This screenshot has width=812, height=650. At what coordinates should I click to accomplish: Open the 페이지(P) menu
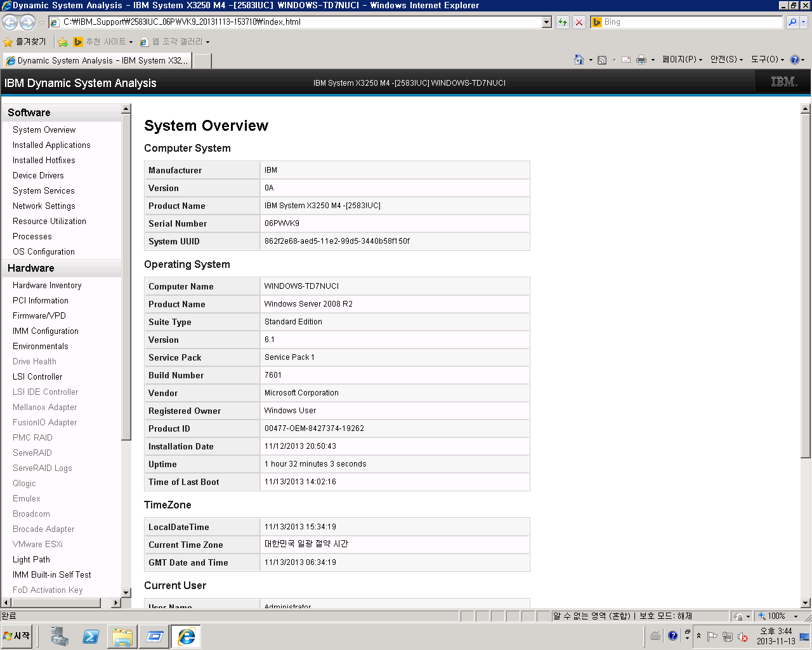point(682,60)
